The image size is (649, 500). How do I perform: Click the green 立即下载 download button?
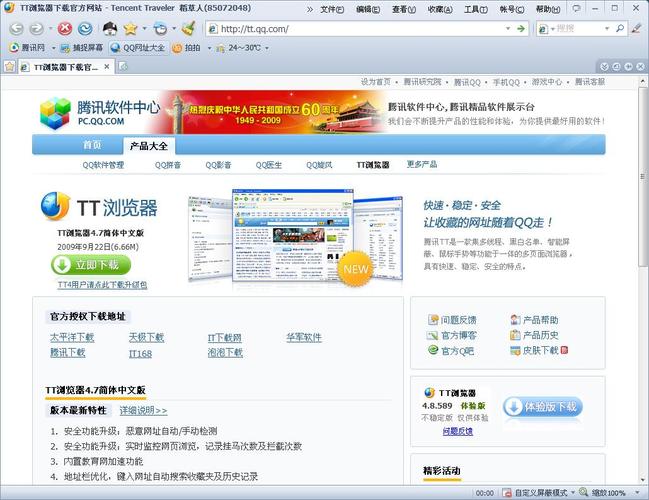(x=91, y=265)
